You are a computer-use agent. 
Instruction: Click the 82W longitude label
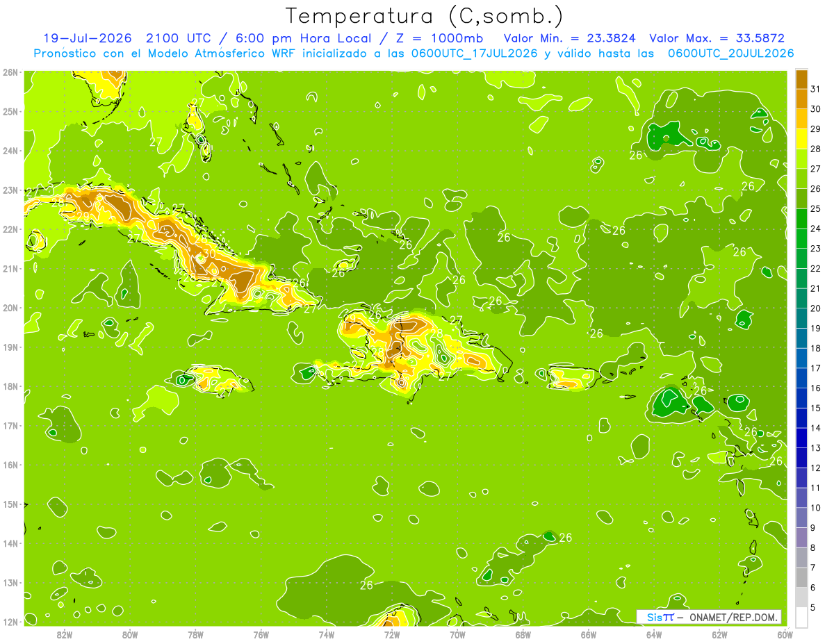point(65,634)
